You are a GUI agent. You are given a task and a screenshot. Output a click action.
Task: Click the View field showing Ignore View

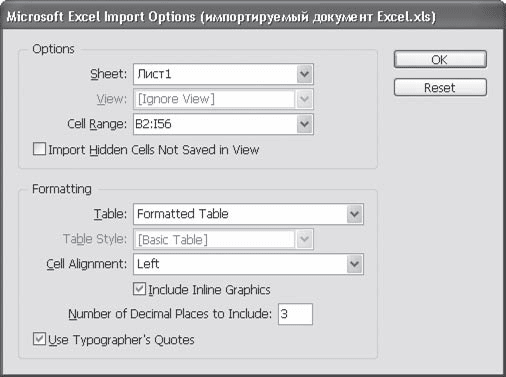pos(215,99)
